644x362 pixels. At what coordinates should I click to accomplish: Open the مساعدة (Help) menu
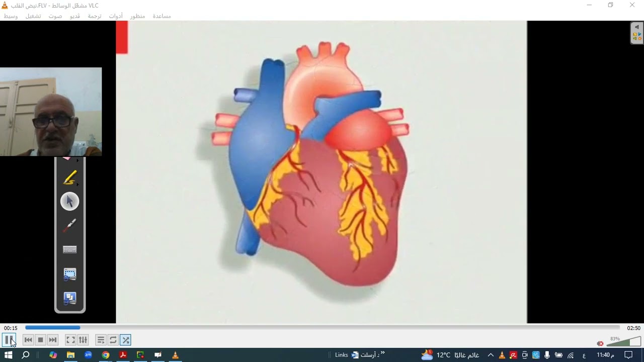(x=162, y=16)
